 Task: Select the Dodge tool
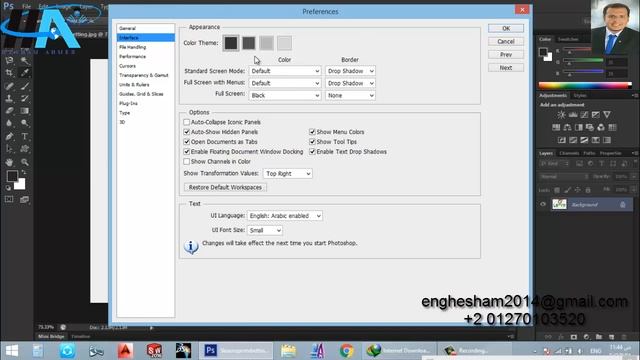25,123
